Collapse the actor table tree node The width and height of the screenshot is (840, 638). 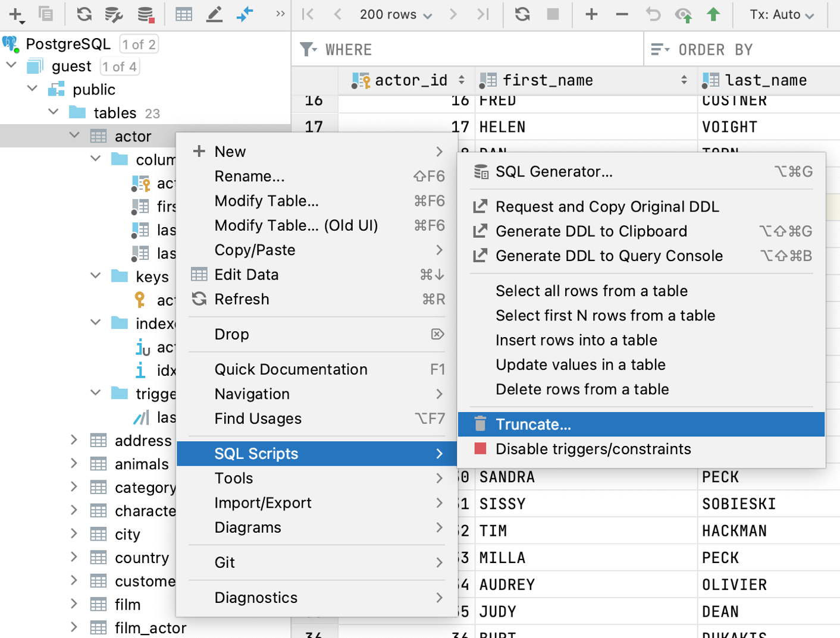pos(73,136)
